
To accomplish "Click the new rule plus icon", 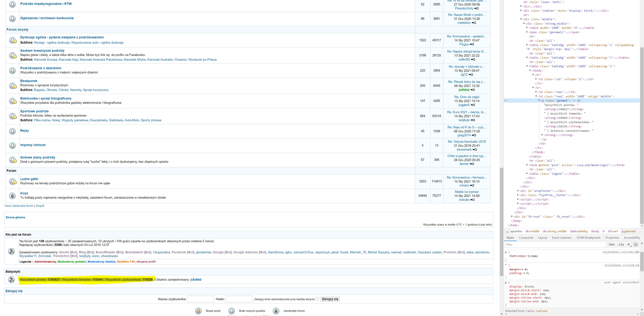I will 629,244.
